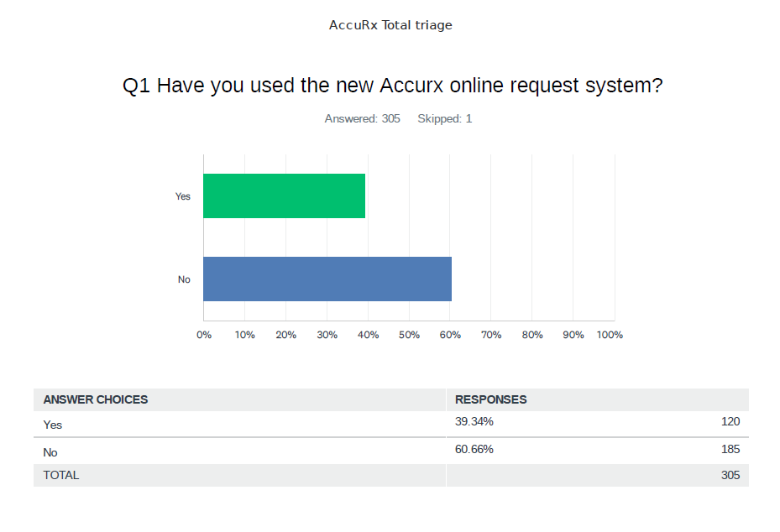Click the No count of 185

(730, 449)
